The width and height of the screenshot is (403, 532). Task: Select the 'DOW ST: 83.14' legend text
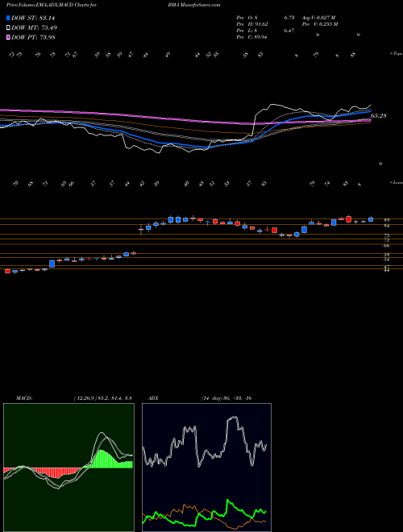coord(33,18)
